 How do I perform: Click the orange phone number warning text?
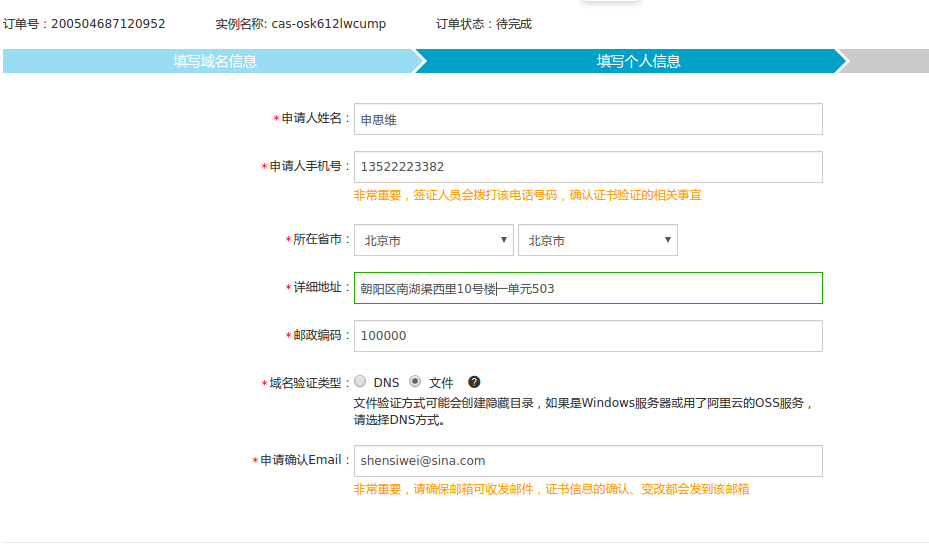pyautogui.click(x=527, y=195)
